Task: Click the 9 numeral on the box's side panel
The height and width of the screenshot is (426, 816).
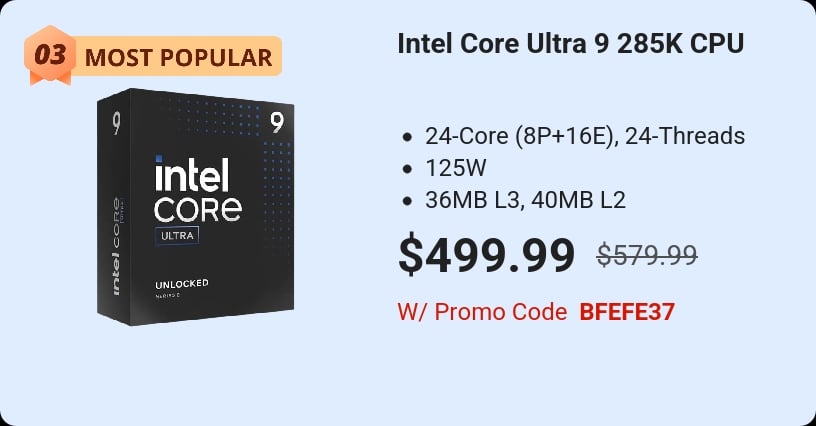Action: point(117,122)
